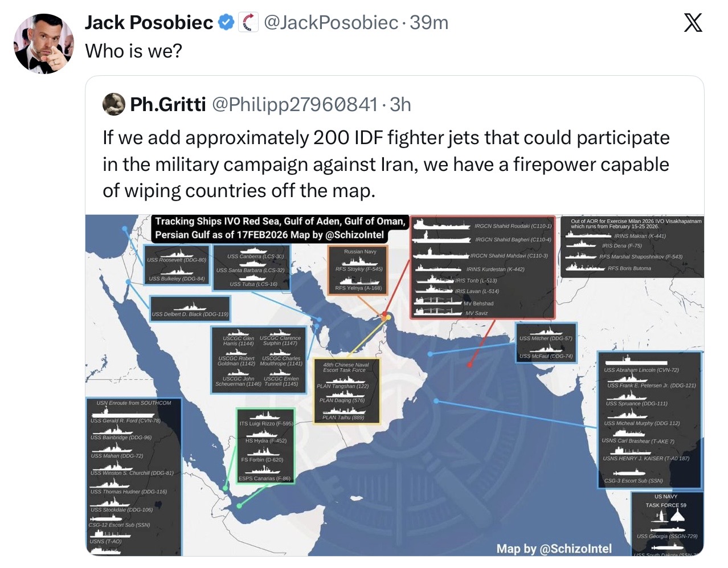
Task: Click the USS Abraham Lincoln carrier silhouette
Action: (x=636, y=361)
